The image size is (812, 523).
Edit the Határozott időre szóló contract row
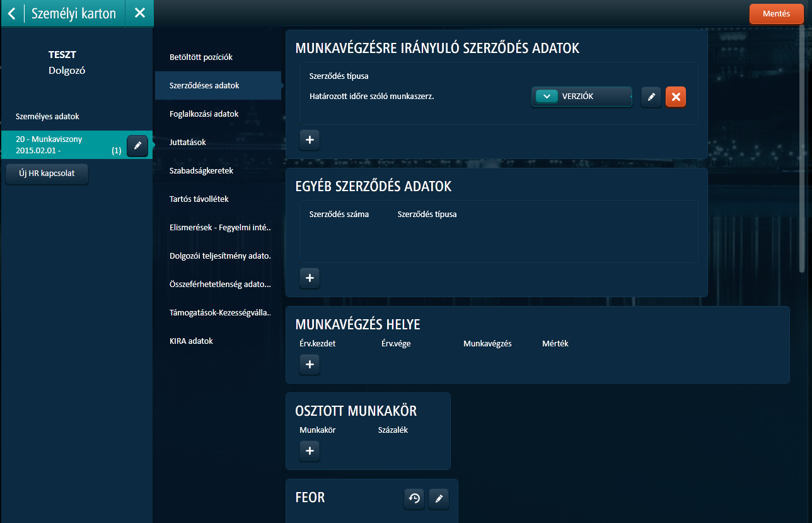tap(651, 97)
